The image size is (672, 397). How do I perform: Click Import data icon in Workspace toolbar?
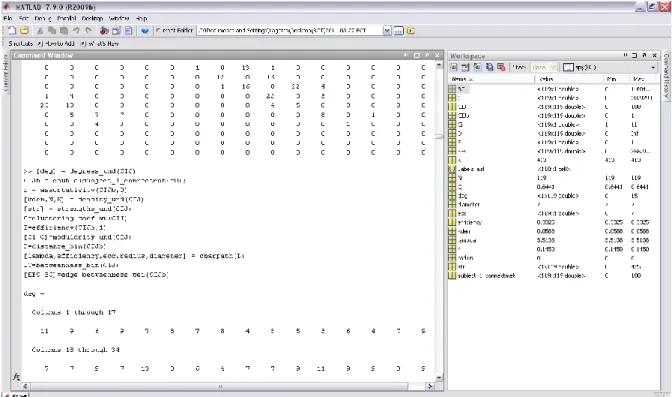[x=477, y=67]
